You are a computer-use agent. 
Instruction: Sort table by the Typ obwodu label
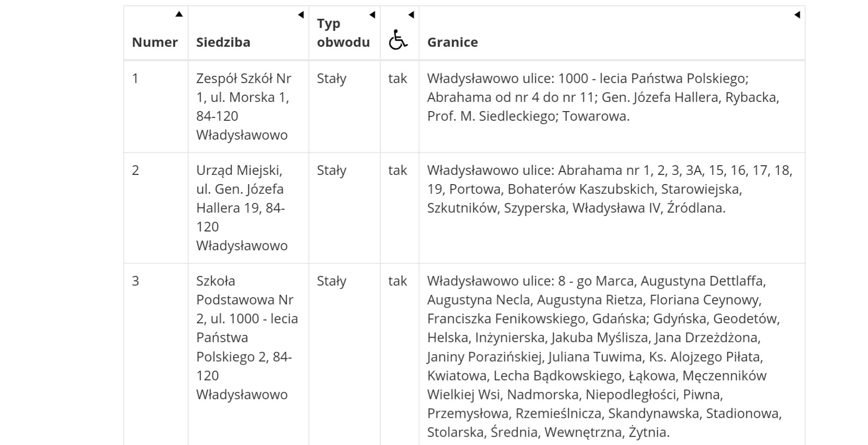tap(343, 33)
